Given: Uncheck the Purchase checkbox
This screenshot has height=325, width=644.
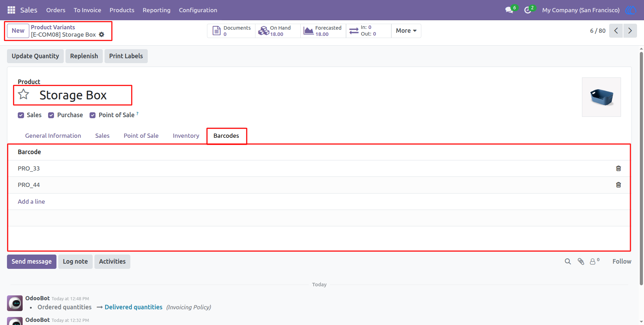Looking at the screenshot, I should coord(51,115).
